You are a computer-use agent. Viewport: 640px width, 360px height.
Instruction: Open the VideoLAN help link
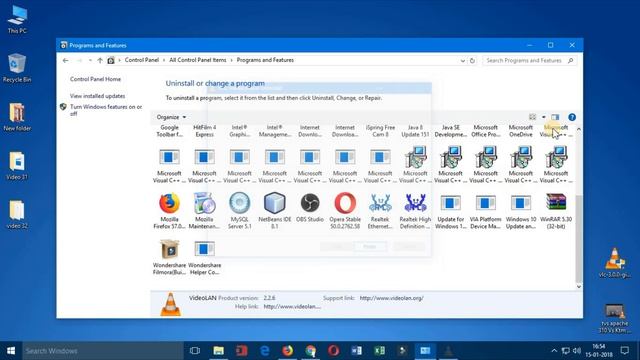point(292,307)
